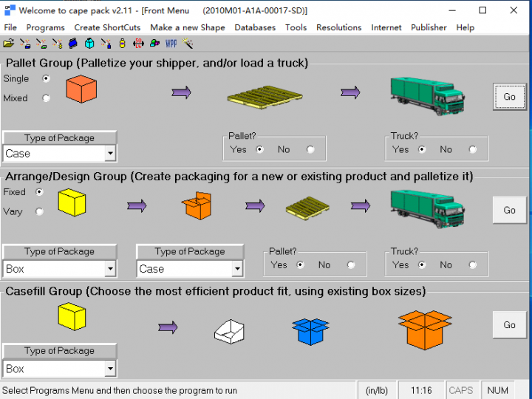
Task: Set Pallet Group's Truck option to No
Action: click(x=473, y=149)
